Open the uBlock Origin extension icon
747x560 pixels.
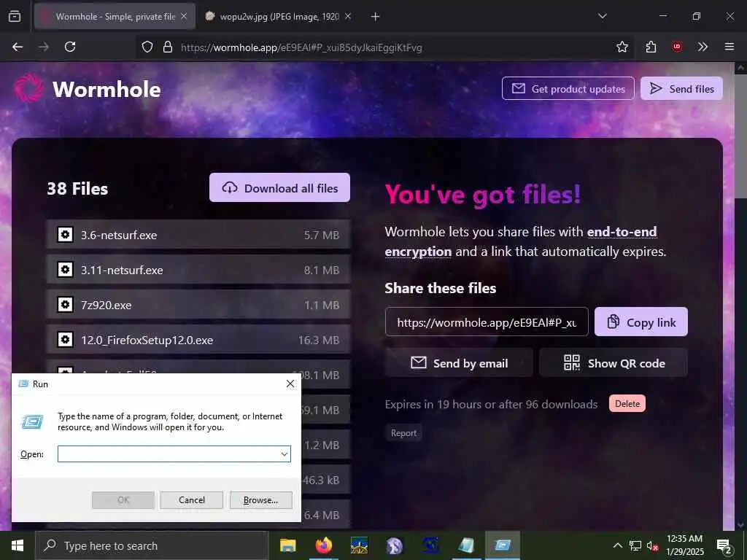pos(676,47)
